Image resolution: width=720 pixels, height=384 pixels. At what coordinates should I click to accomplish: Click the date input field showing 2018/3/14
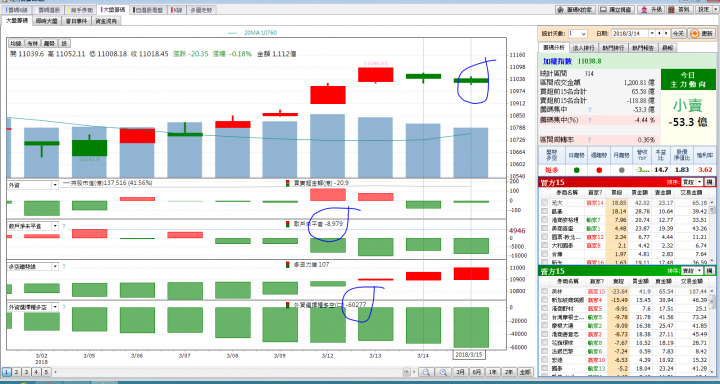(630, 34)
